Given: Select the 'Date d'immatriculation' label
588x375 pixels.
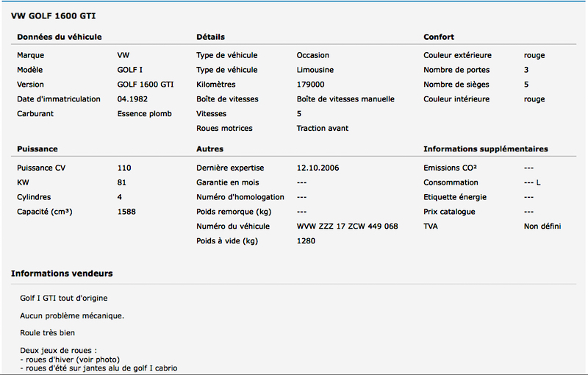Looking at the screenshot, I should click(59, 99).
